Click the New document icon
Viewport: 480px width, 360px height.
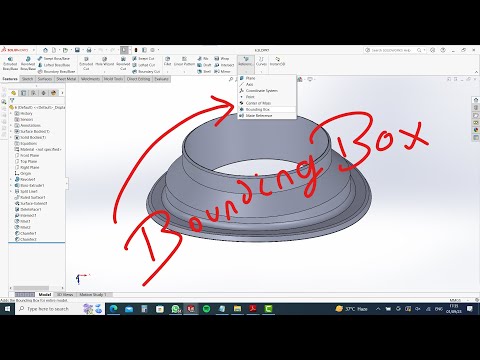tap(54, 50)
